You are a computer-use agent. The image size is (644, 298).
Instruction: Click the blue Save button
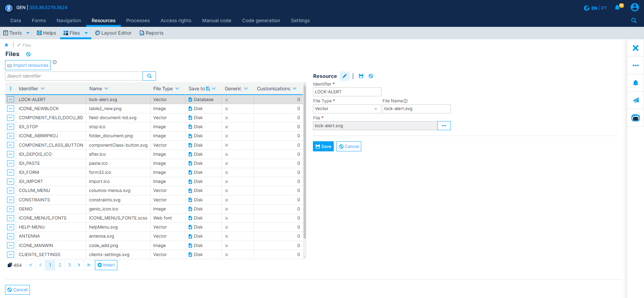[323, 146]
